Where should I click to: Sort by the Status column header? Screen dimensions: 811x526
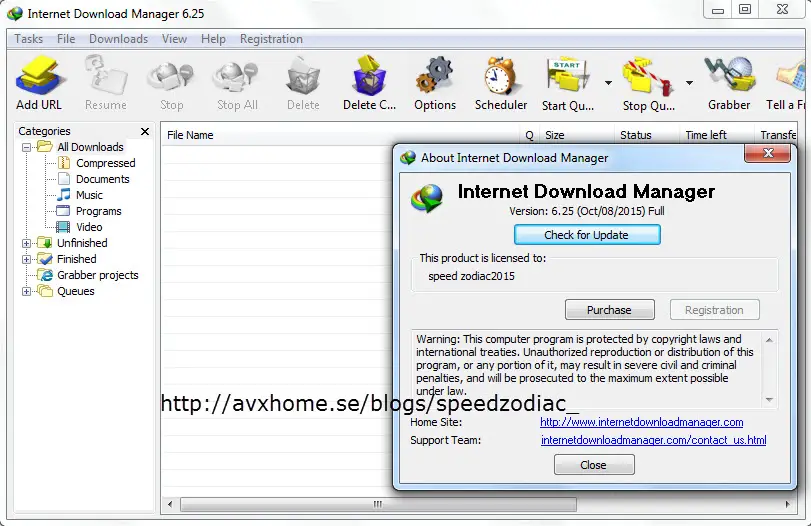pyautogui.click(x=647, y=135)
